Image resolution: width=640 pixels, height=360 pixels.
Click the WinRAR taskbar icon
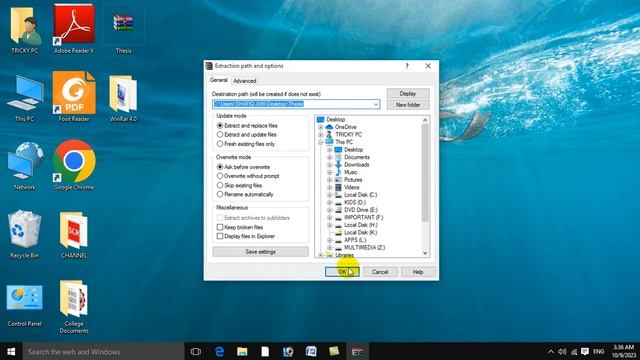(x=358, y=351)
